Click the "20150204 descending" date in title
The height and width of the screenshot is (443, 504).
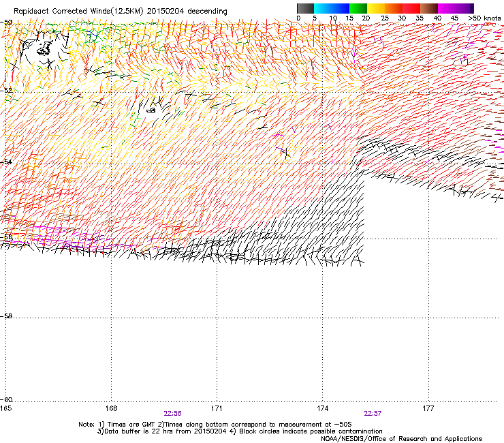coord(187,12)
